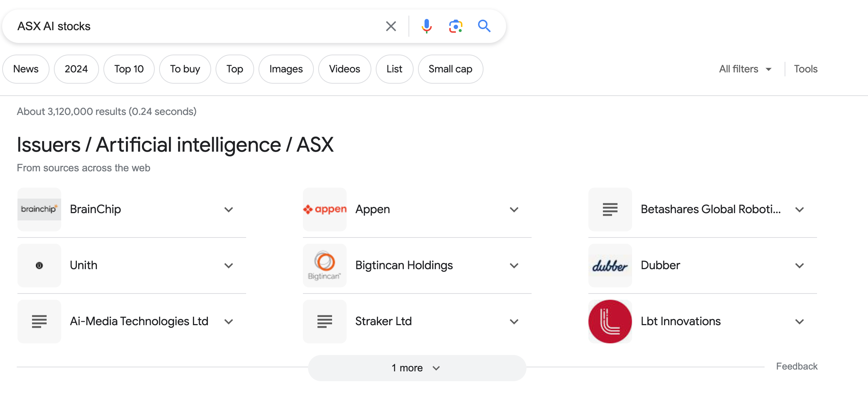868x395 pixels.
Task: Expand the Ai-Media Technologies Ltd chevron
Action: (229, 322)
